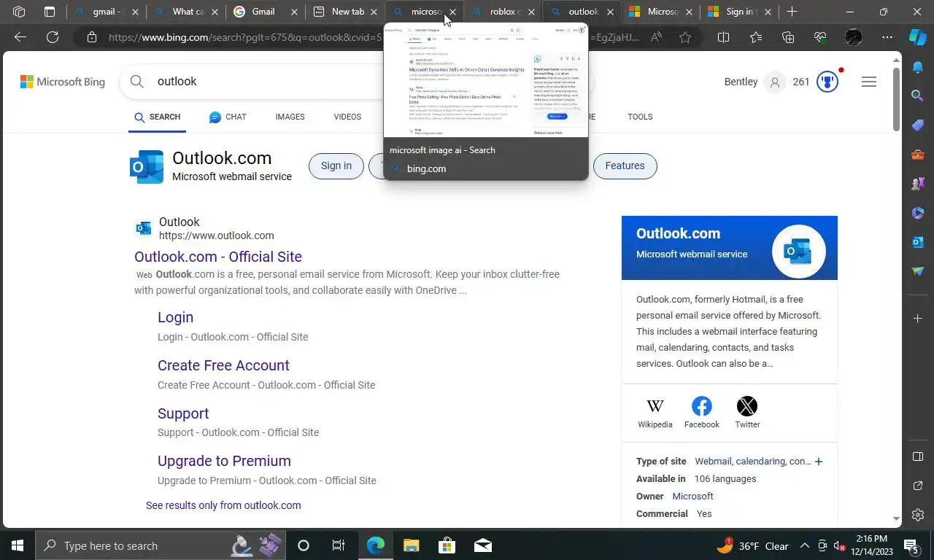The image size is (934, 560).
Task: Open sidebar settings gear
Action: [x=918, y=515]
